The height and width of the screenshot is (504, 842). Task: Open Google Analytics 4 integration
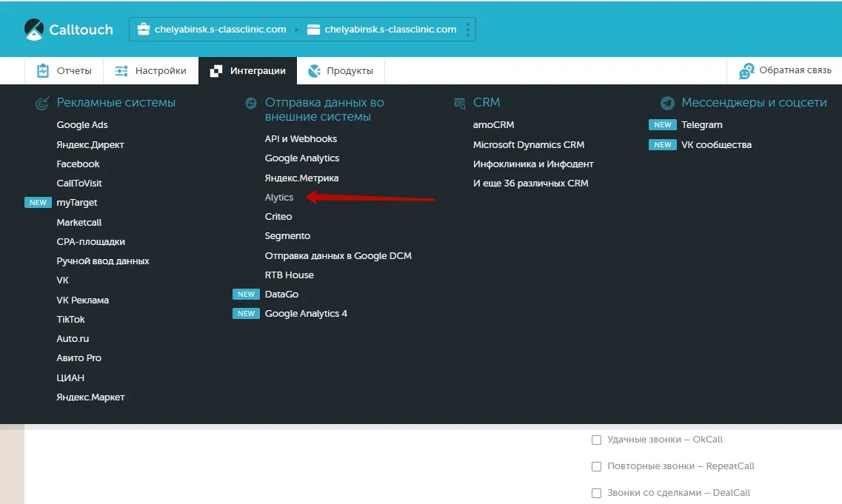[x=306, y=314]
